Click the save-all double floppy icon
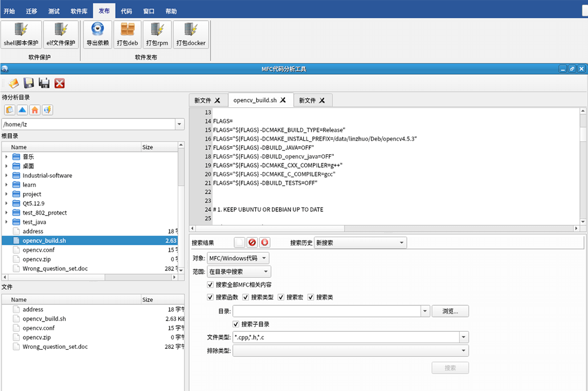This screenshot has height=391, width=588. [44, 83]
